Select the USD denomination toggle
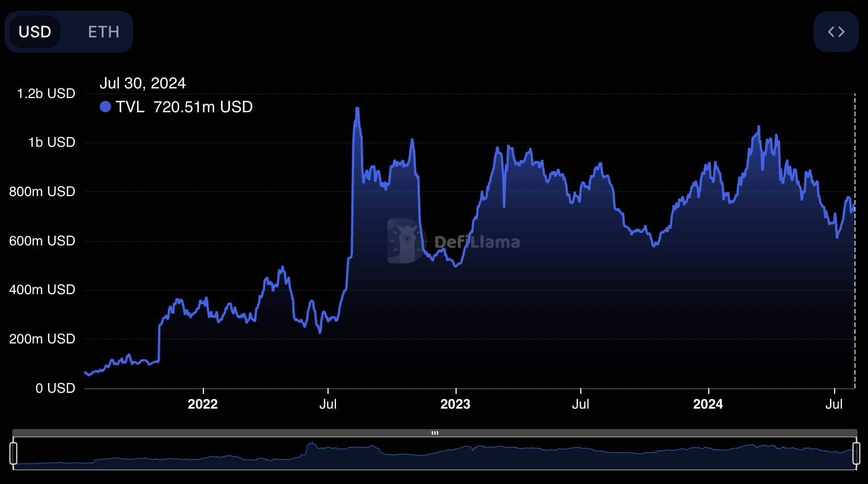 coord(35,32)
